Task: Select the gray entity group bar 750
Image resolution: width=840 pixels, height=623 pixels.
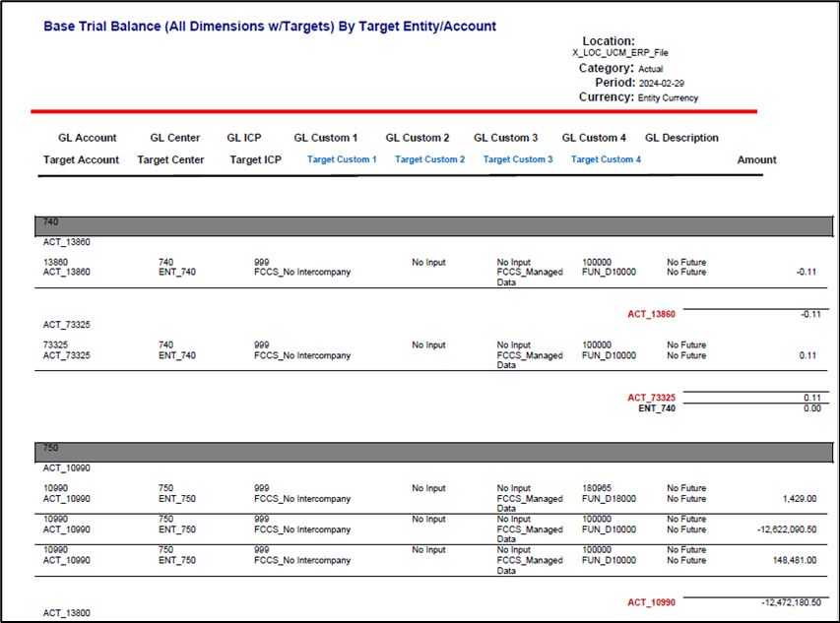Action: [x=434, y=453]
